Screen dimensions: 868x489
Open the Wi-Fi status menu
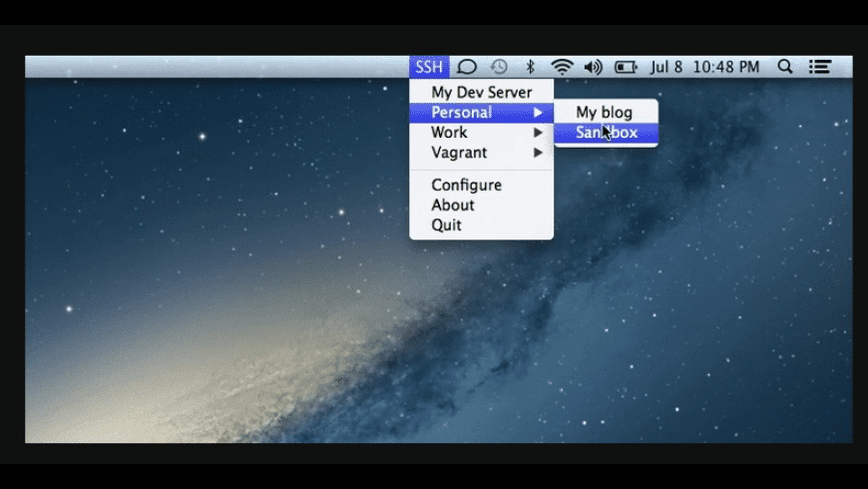tap(562, 67)
